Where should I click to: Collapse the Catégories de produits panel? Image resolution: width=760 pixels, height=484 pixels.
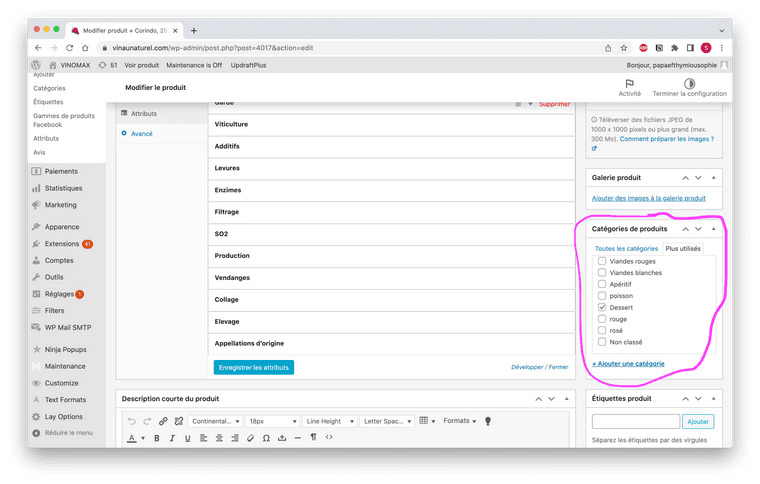(715, 229)
